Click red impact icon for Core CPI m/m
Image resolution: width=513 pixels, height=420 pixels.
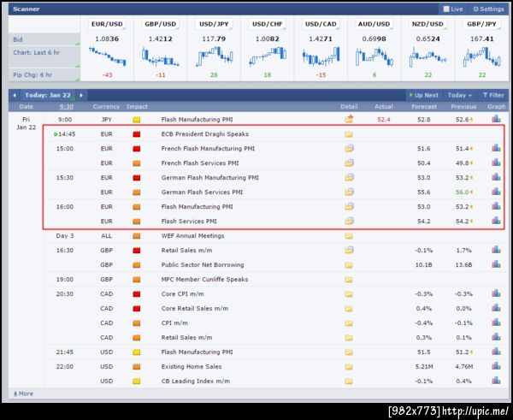pyautogui.click(x=137, y=294)
